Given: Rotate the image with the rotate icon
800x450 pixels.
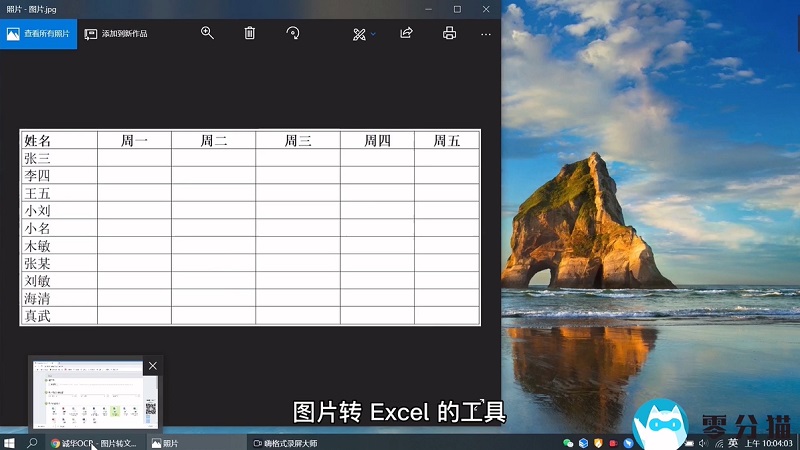Looking at the screenshot, I should 293,33.
